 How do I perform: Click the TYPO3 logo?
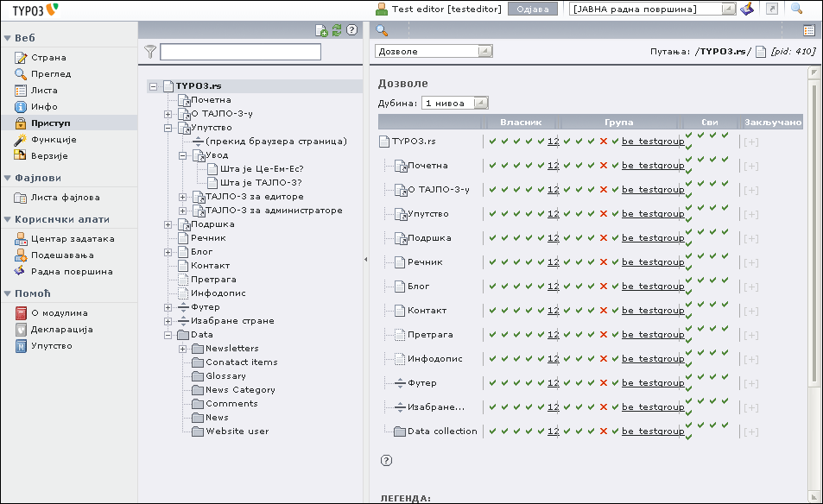tap(35, 9)
